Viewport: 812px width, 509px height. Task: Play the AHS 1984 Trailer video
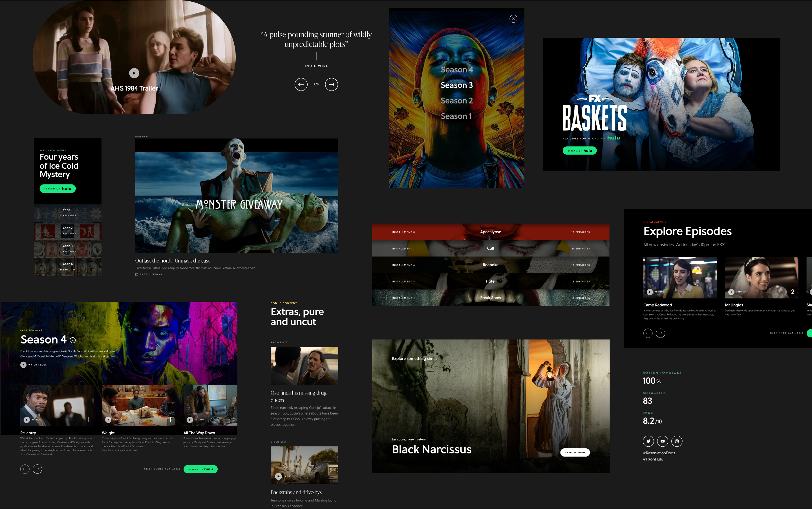(x=134, y=73)
